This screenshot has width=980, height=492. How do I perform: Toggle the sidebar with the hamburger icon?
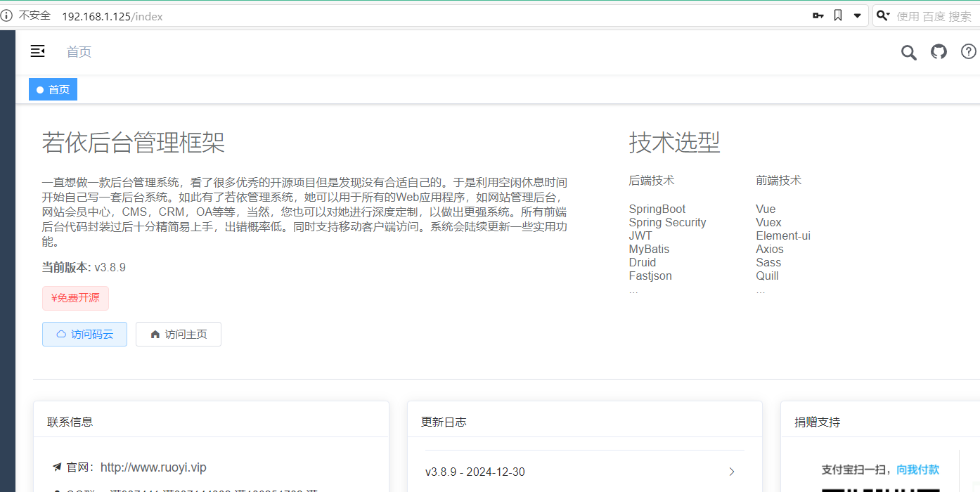(38, 51)
